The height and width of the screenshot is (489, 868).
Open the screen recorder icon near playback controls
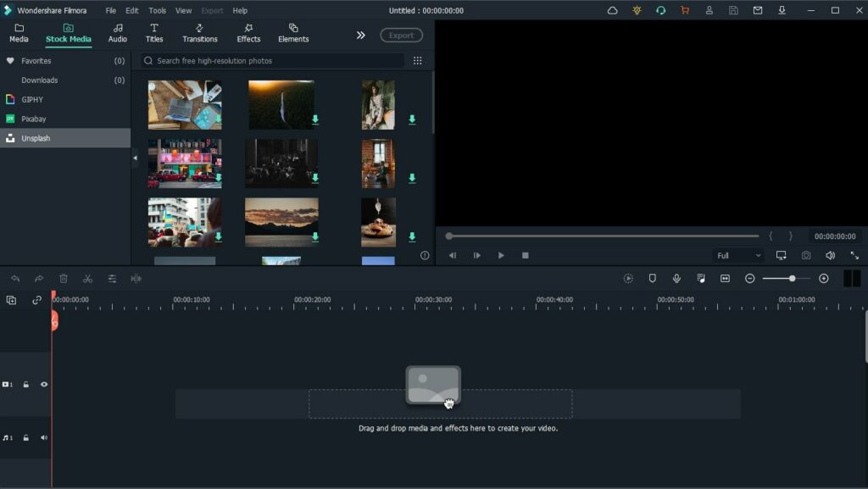point(780,255)
